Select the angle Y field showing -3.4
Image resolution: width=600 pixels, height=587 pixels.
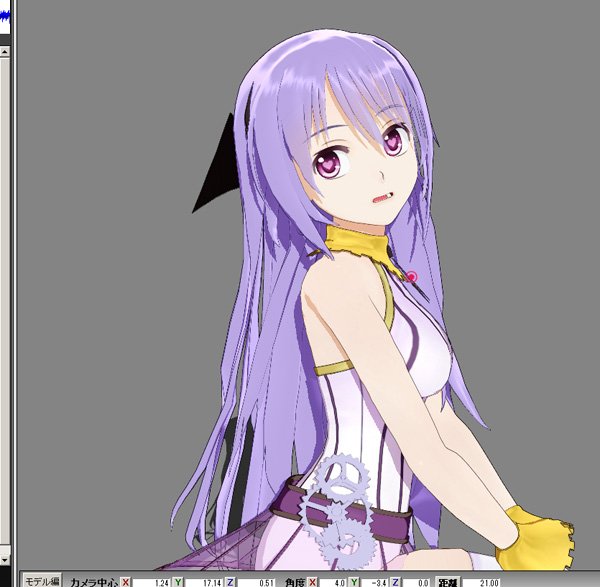point(374,582)
